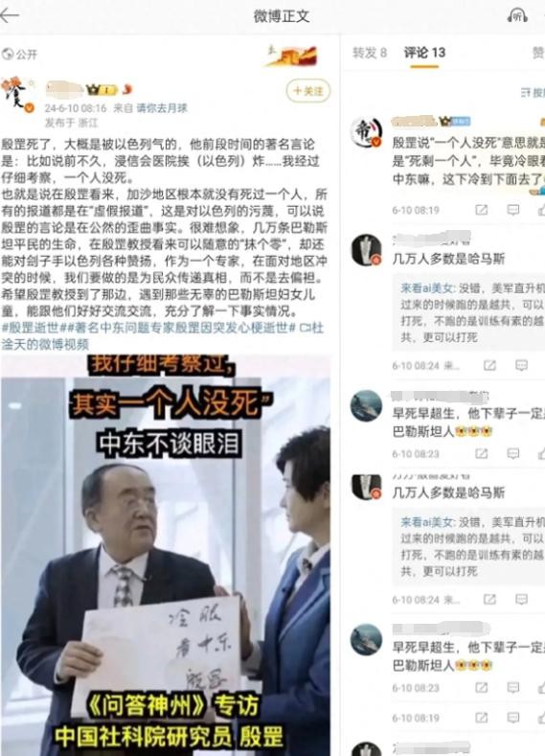Select the 评论 13 tab

[x=424, y=53]
